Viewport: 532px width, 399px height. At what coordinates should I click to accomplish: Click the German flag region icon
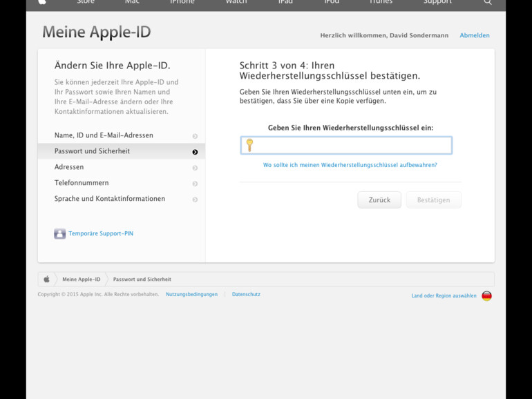pyautogui.click(x=486, y=295)
